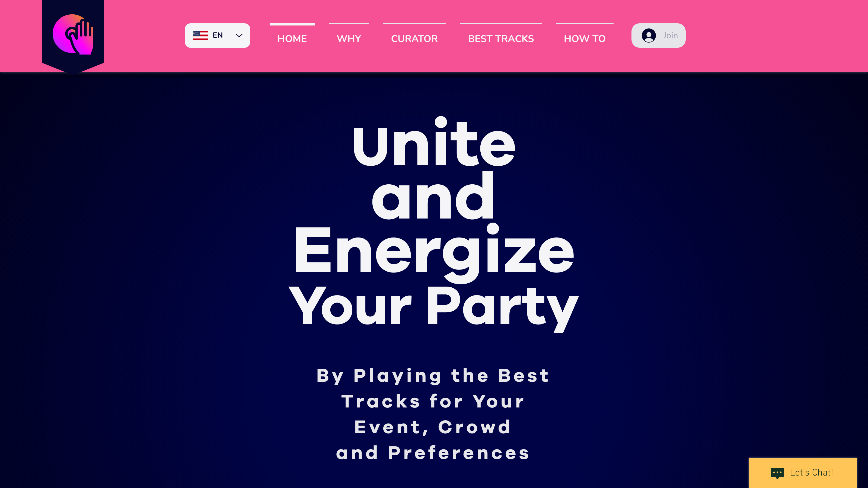Click the US flag icon in language menu
868x488 pixels.
pos(201,35)
